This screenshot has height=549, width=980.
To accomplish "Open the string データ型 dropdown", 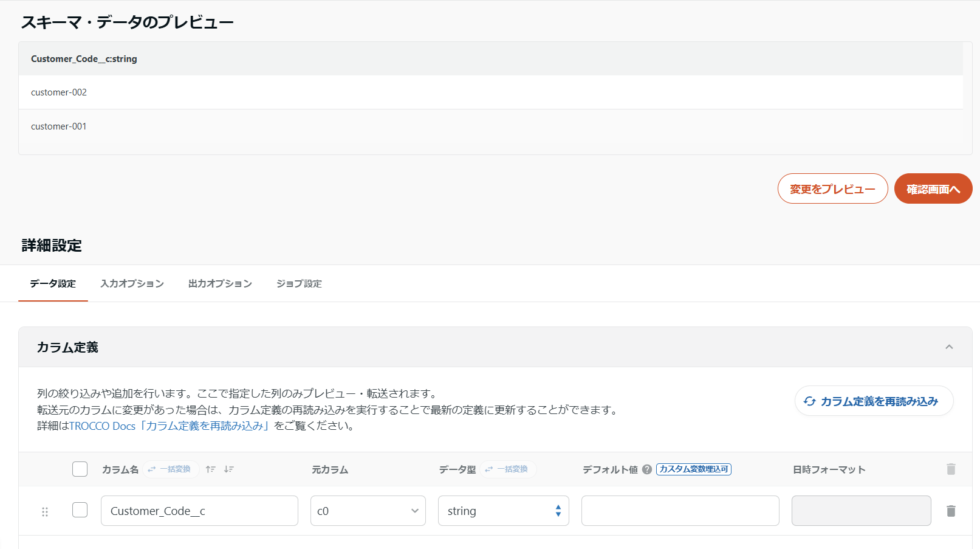I will pos(504,511).
